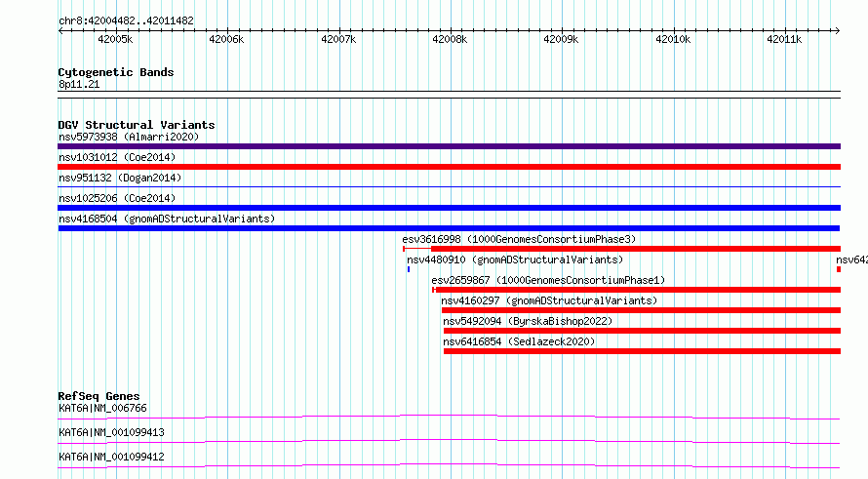868x479 pixels.
Task: Click the 42010k ruler label
Action: (673, 39)
